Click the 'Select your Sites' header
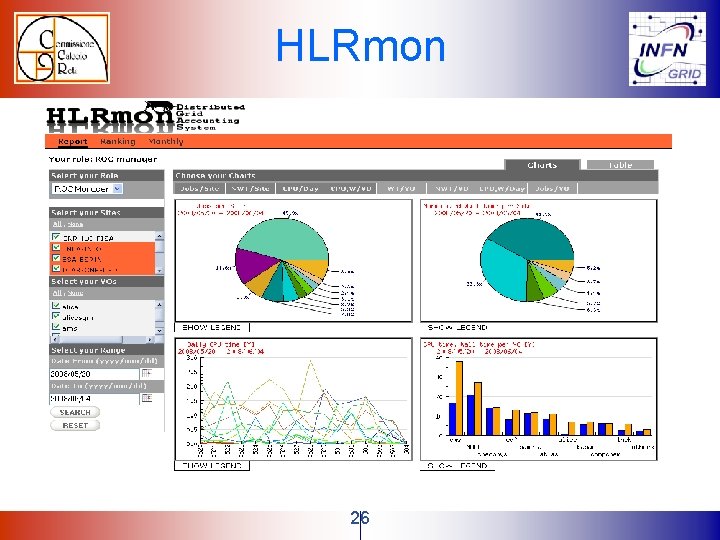 (x=107, y=213)
